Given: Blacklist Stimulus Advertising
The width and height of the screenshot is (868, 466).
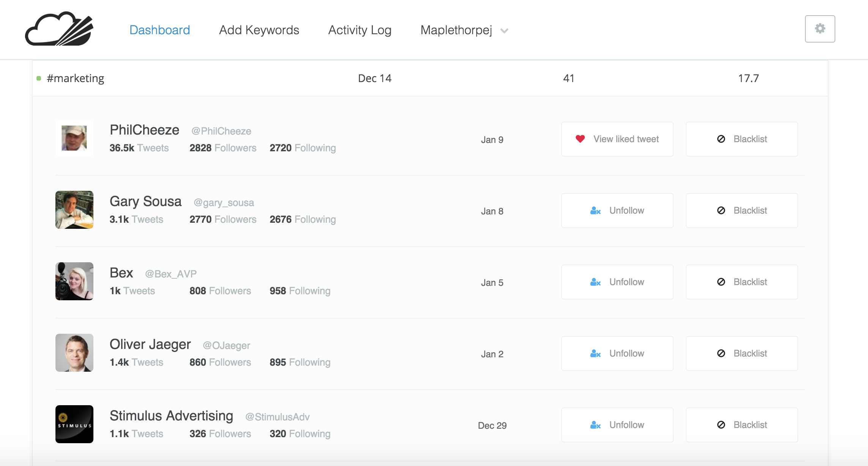Looking at the screenshot, I should [x=742, y=425].
